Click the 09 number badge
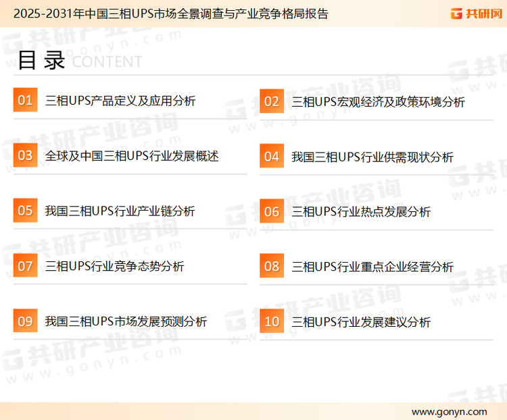 pos(25,321)
